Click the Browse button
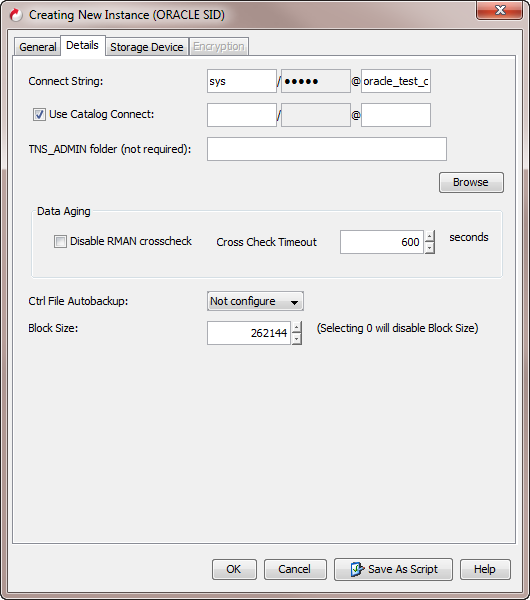Image resolution: width=530 pixels, height=600 pixels. [x=471, y=182]
